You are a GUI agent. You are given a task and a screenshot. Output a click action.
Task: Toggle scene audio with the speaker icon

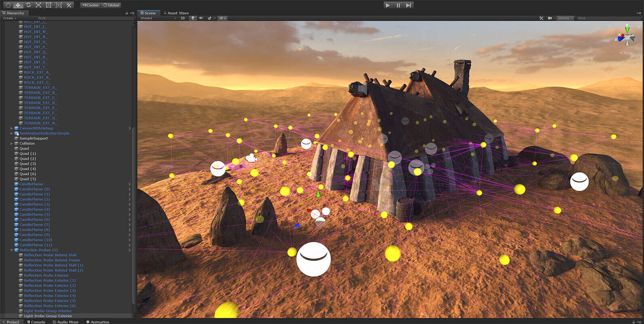click(201, 18)
